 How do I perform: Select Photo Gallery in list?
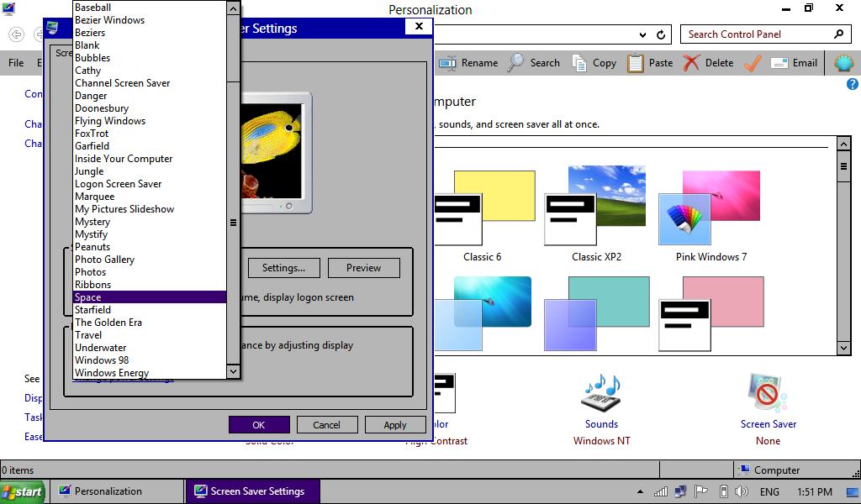point(150,260)
